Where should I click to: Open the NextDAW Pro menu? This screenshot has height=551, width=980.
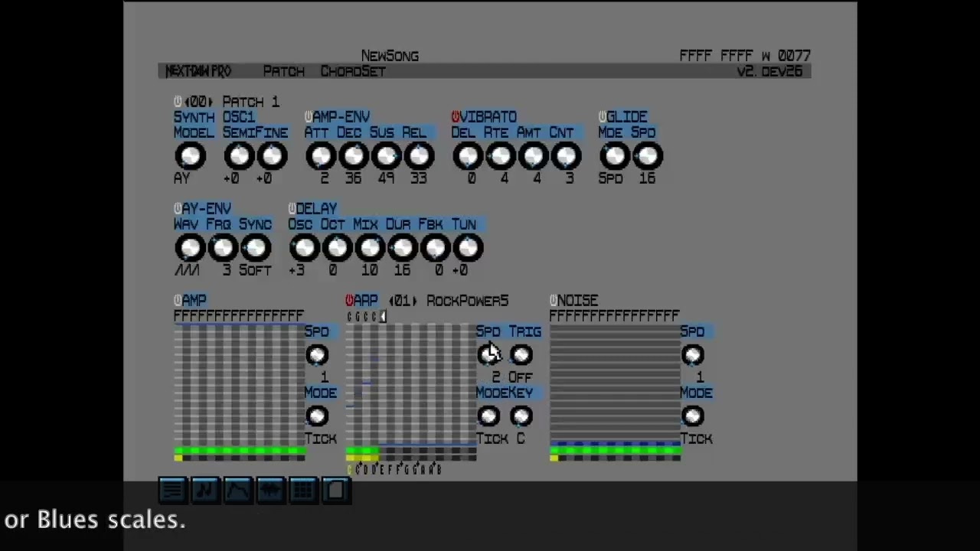[198, 71]
